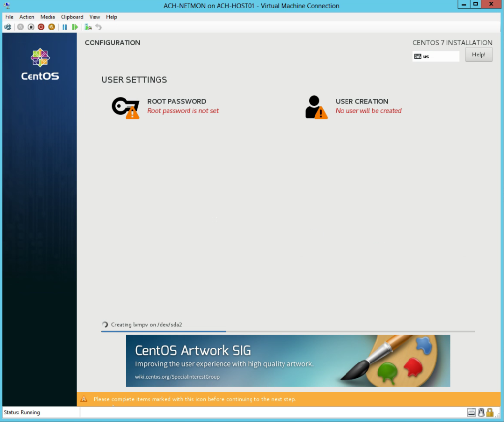Click 'Status: Running' text
504x422 pixels.
point(22,412)
